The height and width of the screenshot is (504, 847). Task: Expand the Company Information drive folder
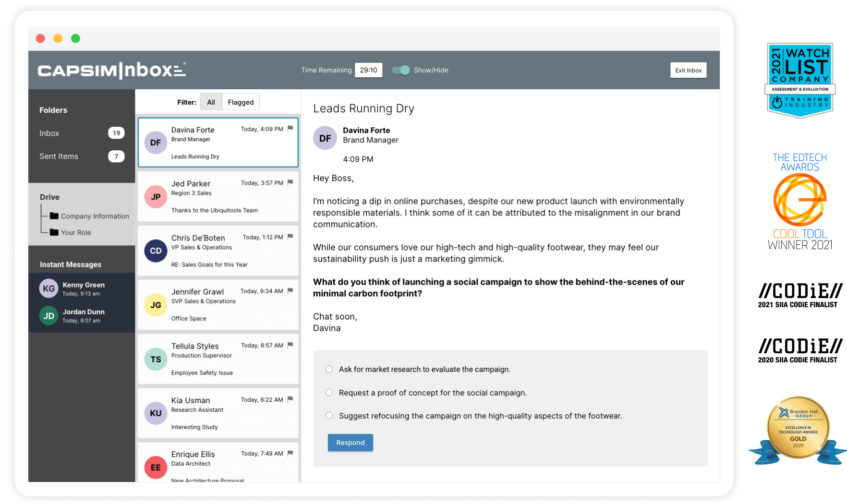pyautogui.click(x=95, y=216)
